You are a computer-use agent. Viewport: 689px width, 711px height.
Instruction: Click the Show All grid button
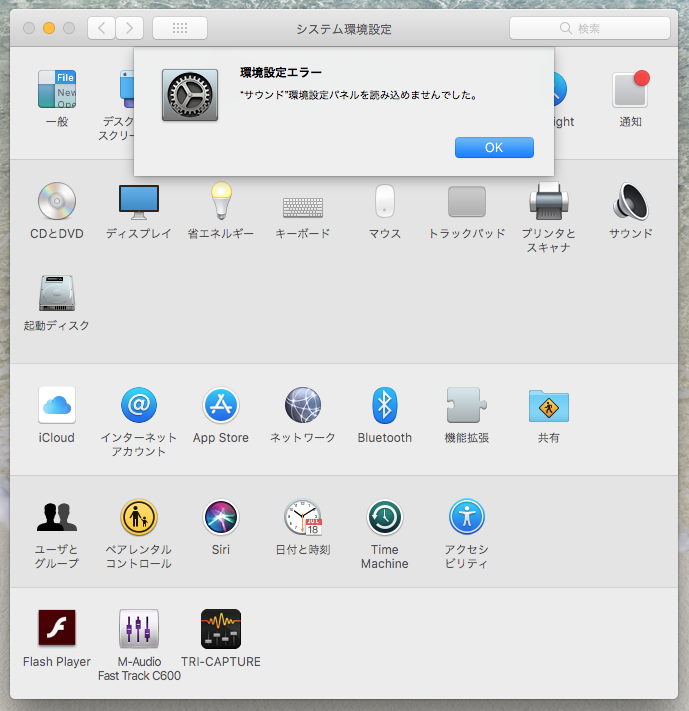click(x=180, y=28)
